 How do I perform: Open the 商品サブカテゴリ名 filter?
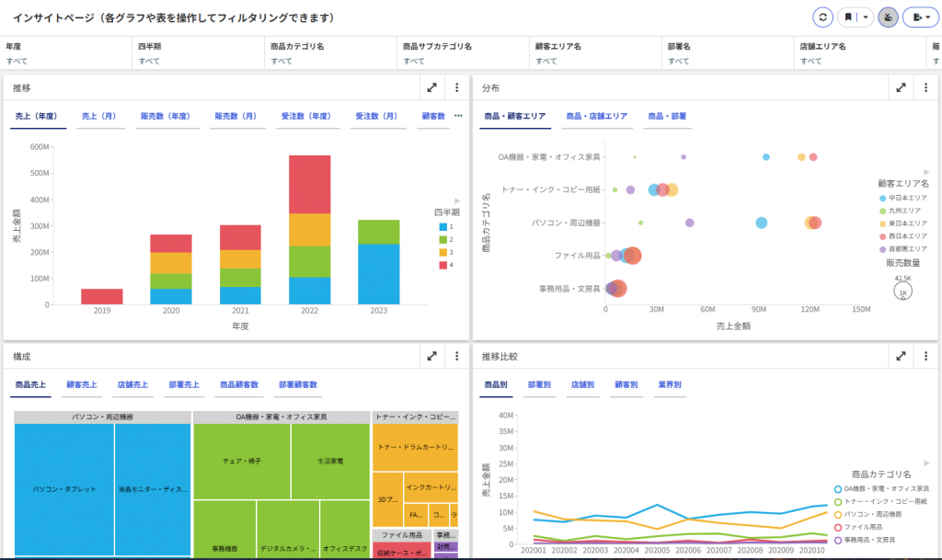click(464, 52)
